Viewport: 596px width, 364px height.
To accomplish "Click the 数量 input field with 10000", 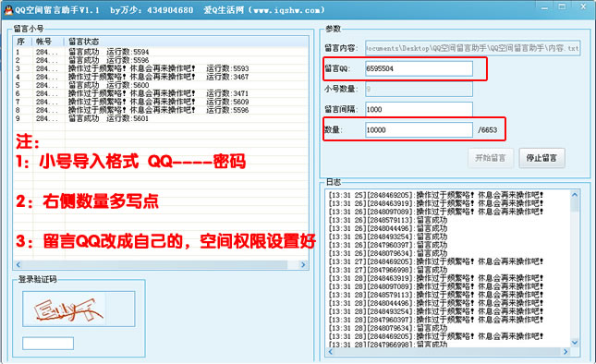I will coord(419,130).
